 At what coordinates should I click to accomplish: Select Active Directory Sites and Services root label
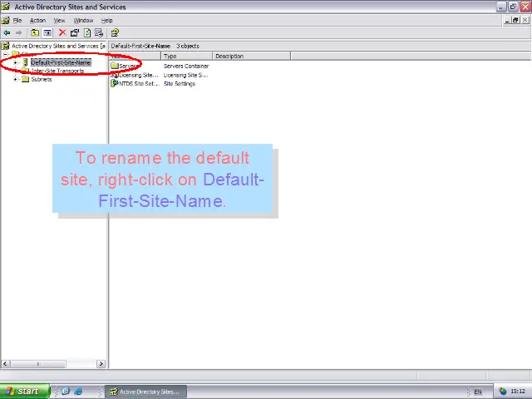(x=58, y=46)
